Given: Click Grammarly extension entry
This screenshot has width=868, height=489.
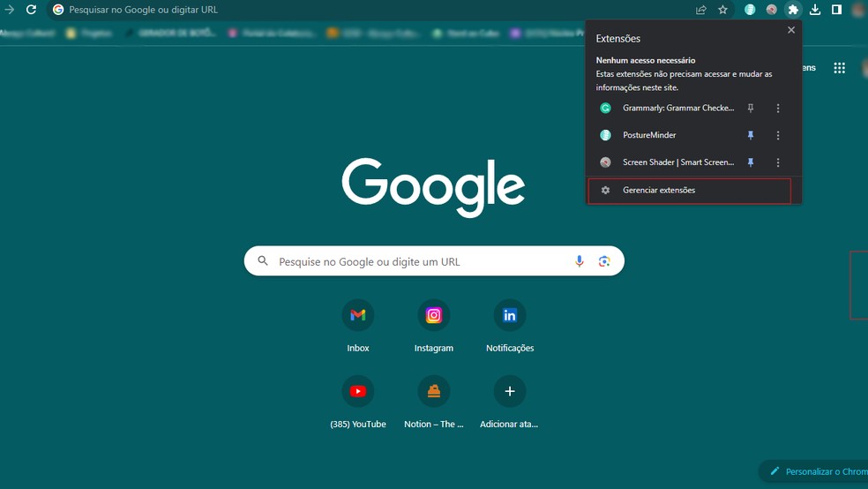Looking at the screenshot, I should [x=667, y=108].
